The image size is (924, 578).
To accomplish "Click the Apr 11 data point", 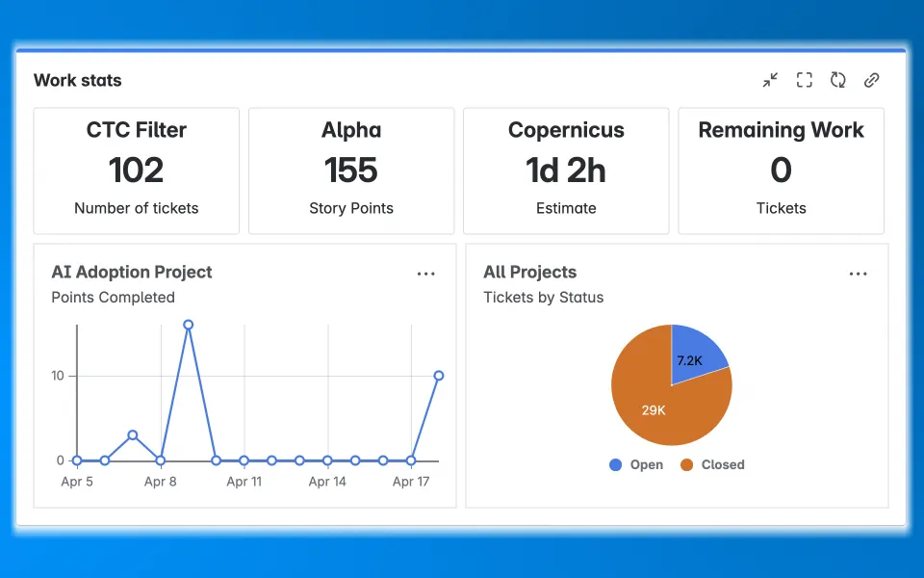I will (x=244, y=460).
